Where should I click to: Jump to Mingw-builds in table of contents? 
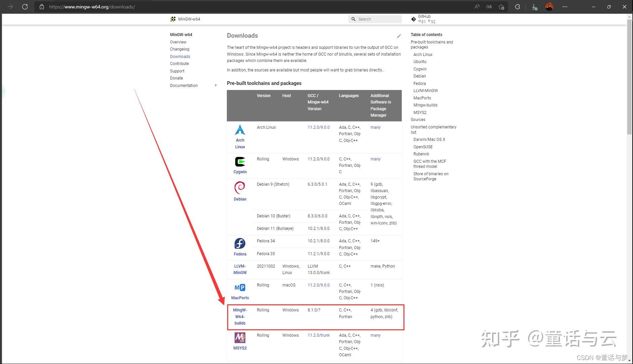(425, 105)
